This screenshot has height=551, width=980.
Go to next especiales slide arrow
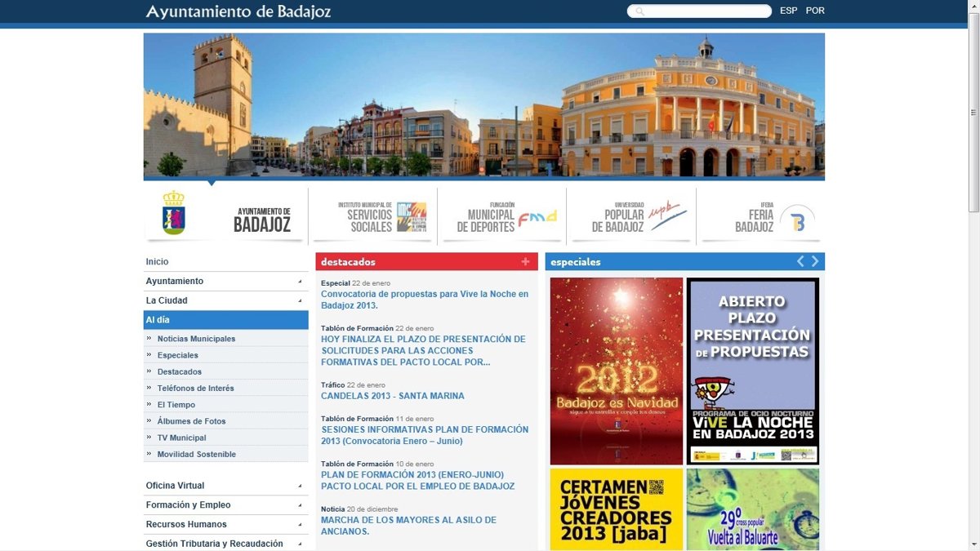(x=815, y=261)
